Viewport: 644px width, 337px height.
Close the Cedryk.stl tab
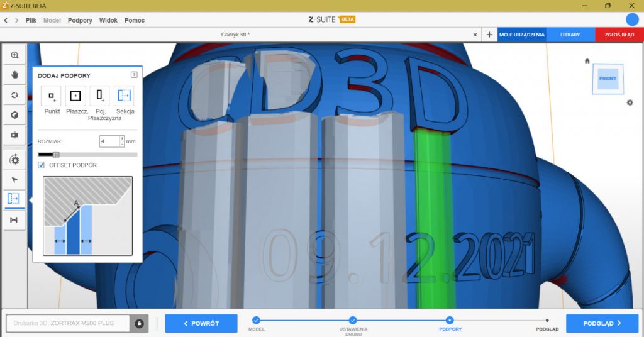coord(475,35)
